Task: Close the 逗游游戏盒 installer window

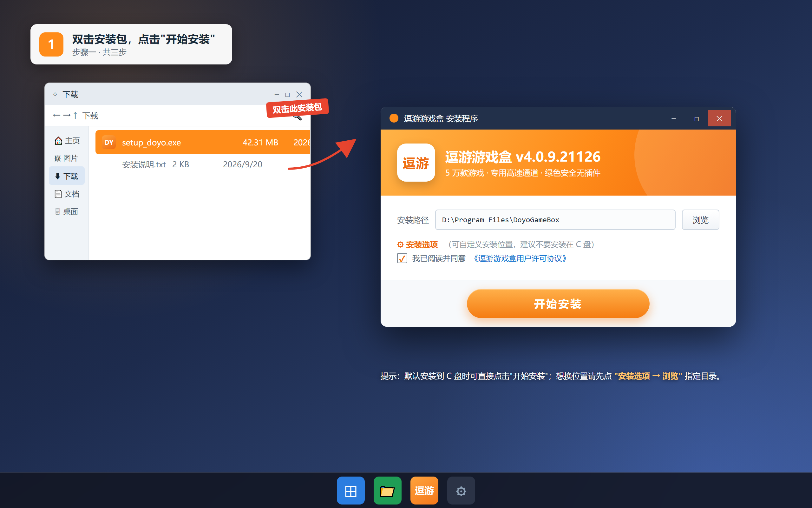Action: tap(719, 118)
